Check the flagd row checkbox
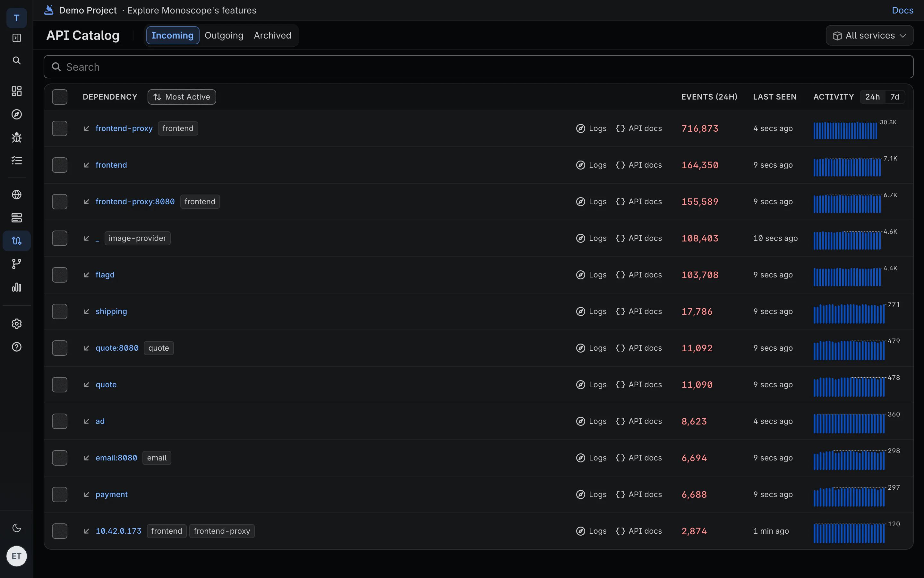The width and height of the screenshot is (924, 578). (x=60, y=275)
